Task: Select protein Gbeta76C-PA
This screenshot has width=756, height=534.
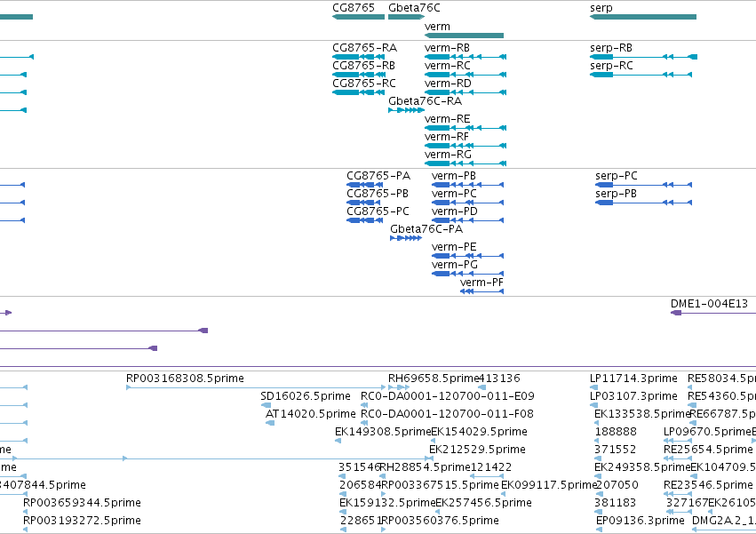Action: click(x=406, y=238)
